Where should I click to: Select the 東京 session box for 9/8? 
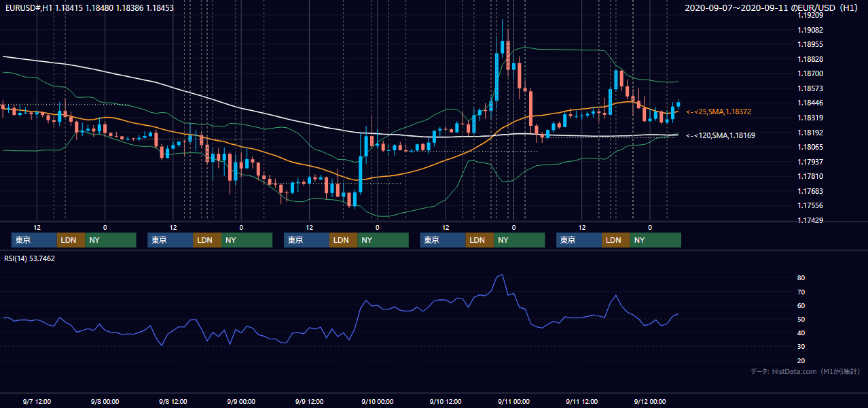coord(170,240)
